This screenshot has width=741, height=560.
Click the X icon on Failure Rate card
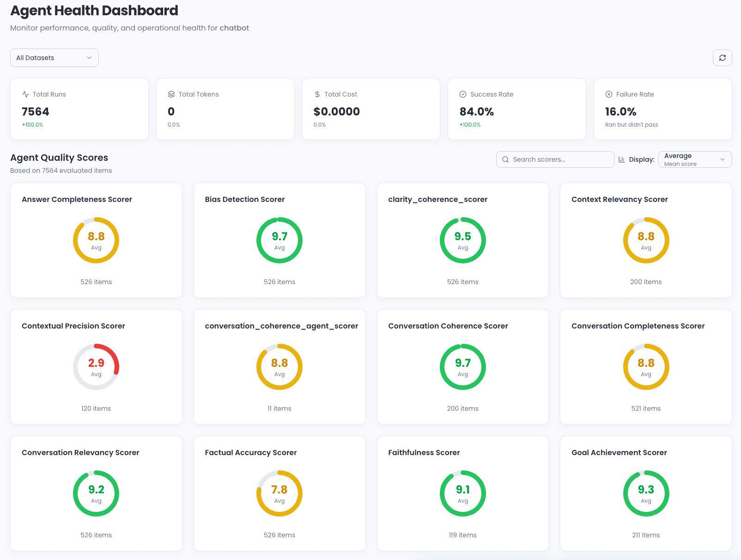coord(608,94)
